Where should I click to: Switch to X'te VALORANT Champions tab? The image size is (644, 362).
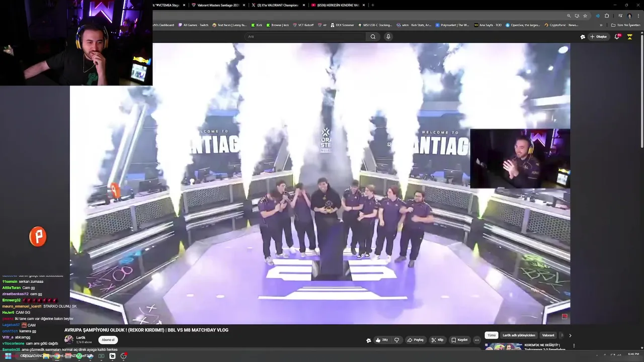tap(278, 5)
